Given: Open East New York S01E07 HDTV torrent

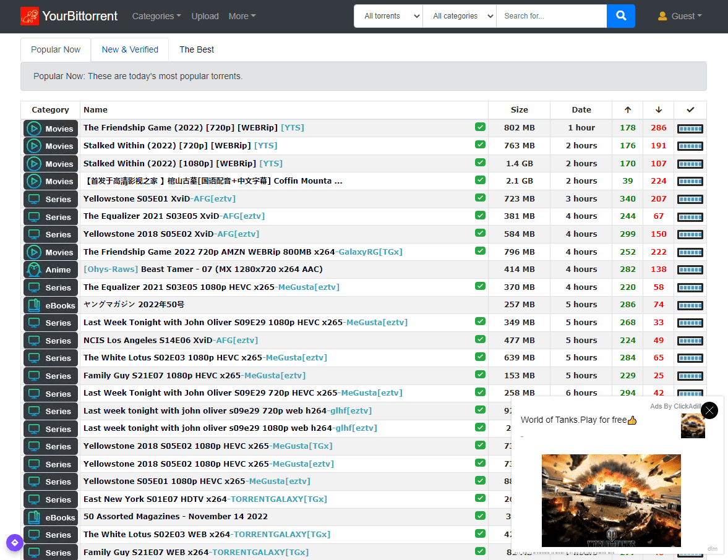Looking at the screenshot, I should coord(205,499).
